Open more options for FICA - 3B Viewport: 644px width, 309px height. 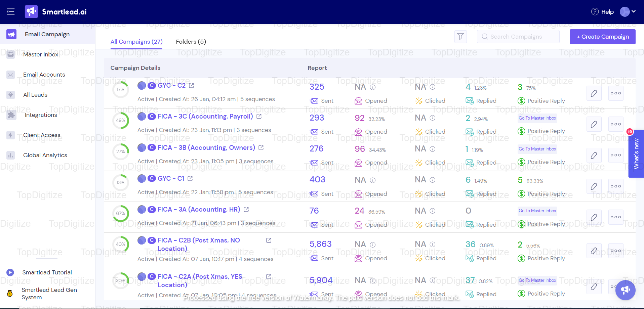pyautogui.click(x=616, y=155)
